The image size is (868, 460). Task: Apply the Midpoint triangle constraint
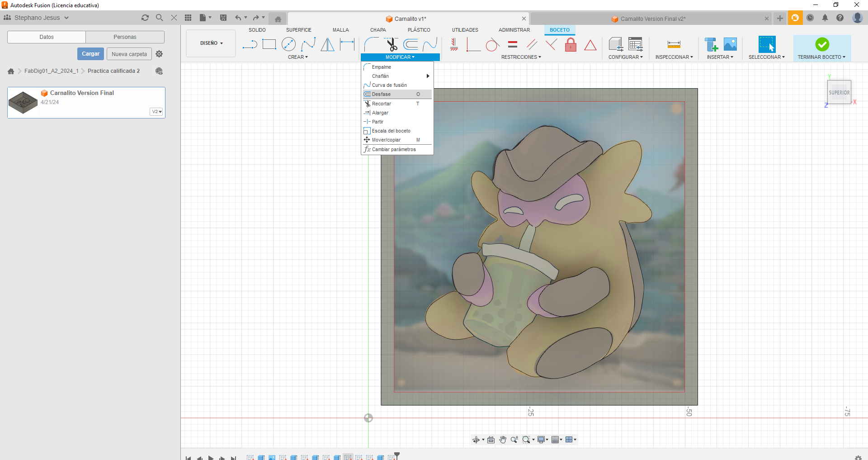tap(590, 45)
